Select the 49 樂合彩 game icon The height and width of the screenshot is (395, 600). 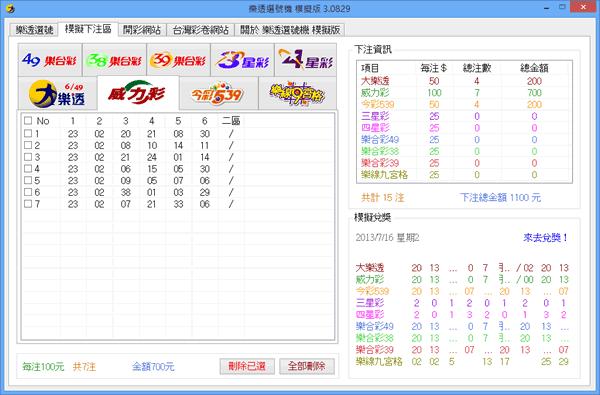click(x=50, y=60)
